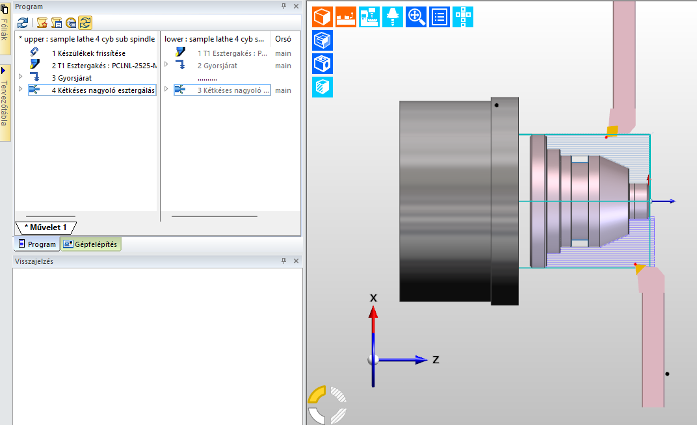
Task: Pin the Visszajelzés panel
Action: [284, 261]
